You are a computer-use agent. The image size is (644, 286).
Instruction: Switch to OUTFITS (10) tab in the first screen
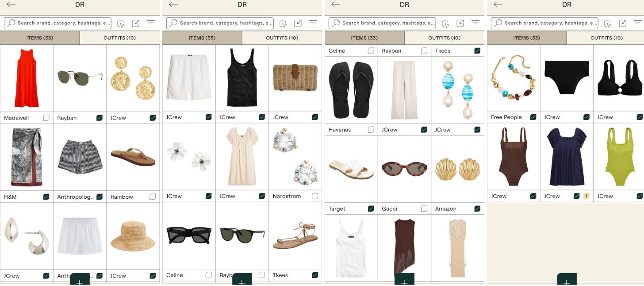120,38
